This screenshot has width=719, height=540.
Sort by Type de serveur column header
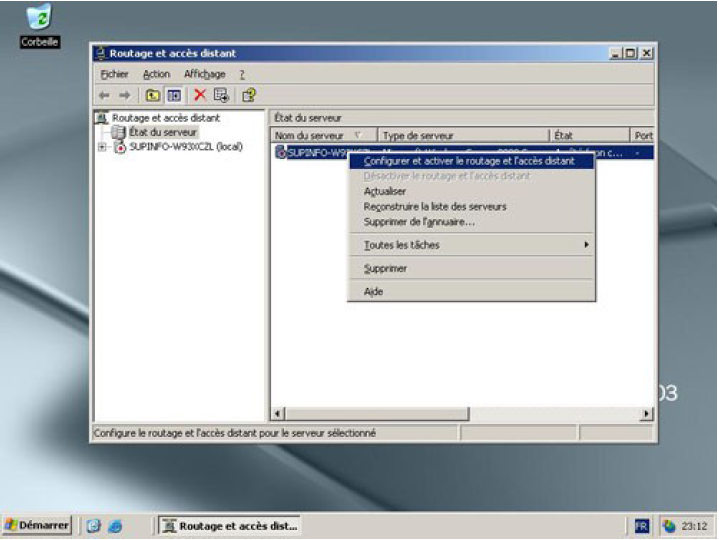463,136
